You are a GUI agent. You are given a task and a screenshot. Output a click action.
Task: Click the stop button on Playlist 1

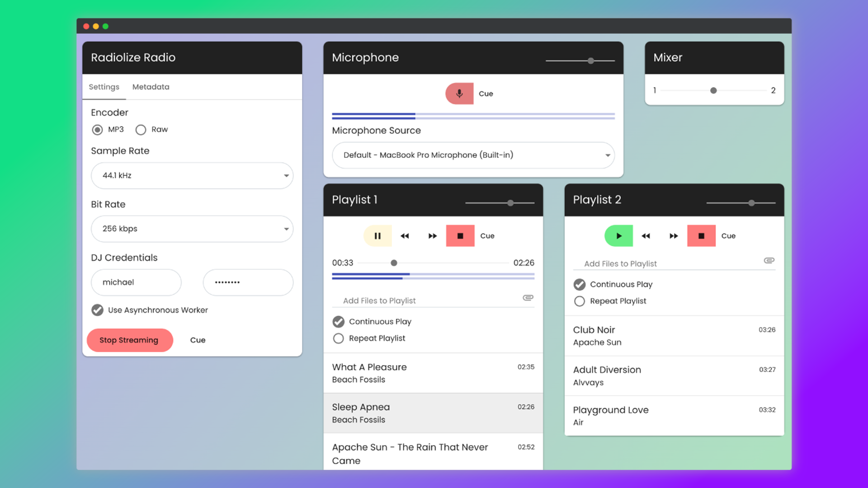460,235
